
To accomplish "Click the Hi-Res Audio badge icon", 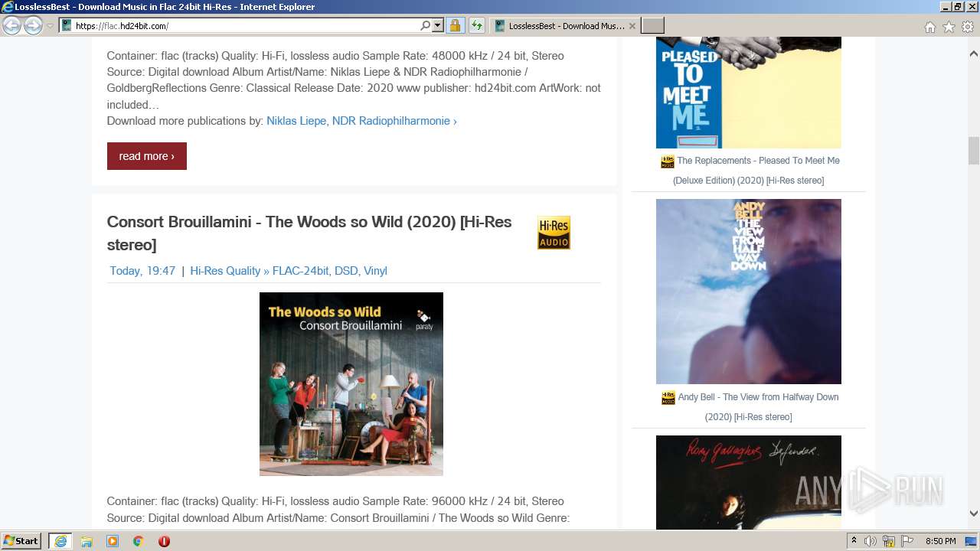I will click(x=554, y=233).
